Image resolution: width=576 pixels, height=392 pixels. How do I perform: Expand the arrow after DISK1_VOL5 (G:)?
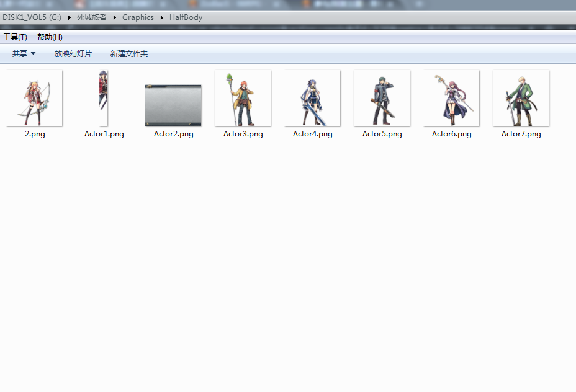point(69,17)
